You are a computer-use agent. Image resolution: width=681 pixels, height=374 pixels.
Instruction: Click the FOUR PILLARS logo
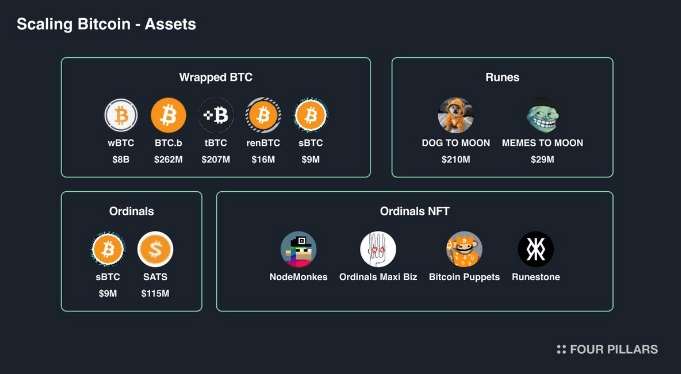607,349
